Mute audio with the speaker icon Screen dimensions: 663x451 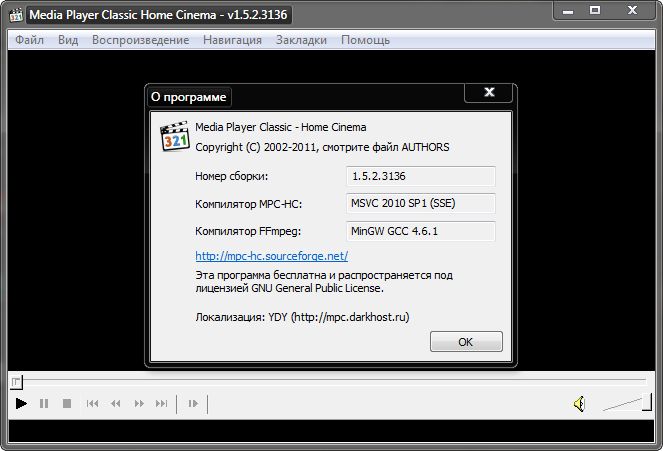[x=579, y=404]
